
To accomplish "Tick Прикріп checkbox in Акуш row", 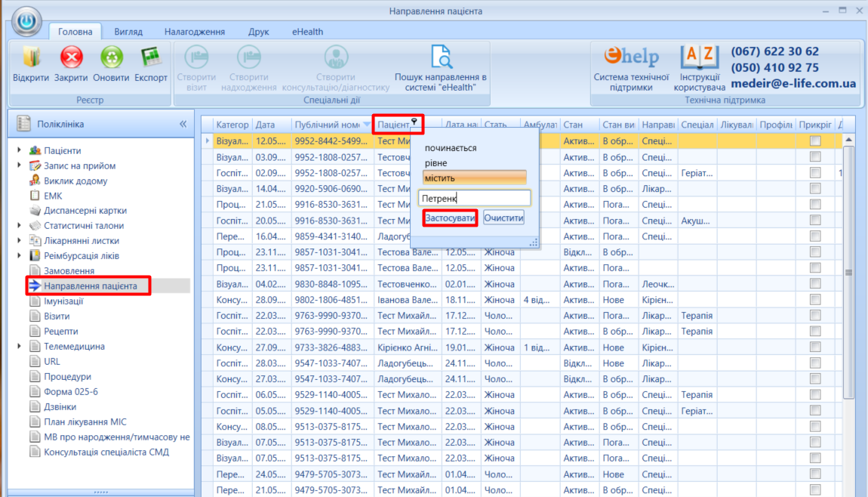I will (x=815, y=221).
